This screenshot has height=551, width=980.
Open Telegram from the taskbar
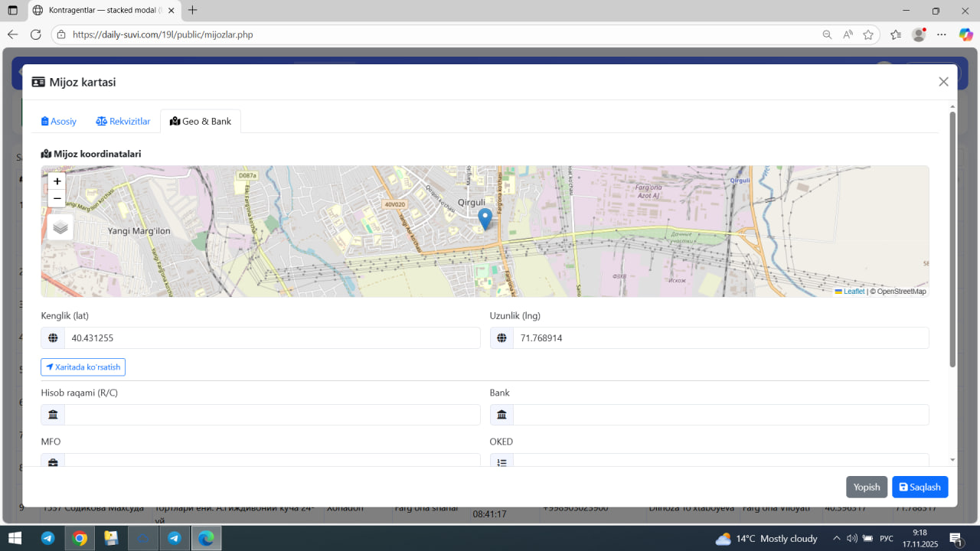[47, 538]
